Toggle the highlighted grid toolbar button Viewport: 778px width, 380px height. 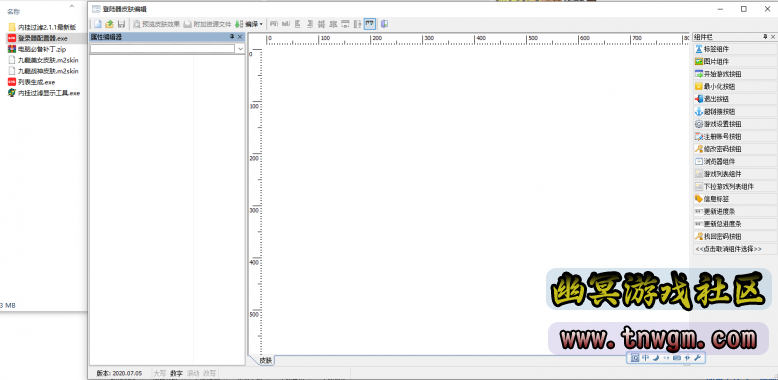coord(370,24)
